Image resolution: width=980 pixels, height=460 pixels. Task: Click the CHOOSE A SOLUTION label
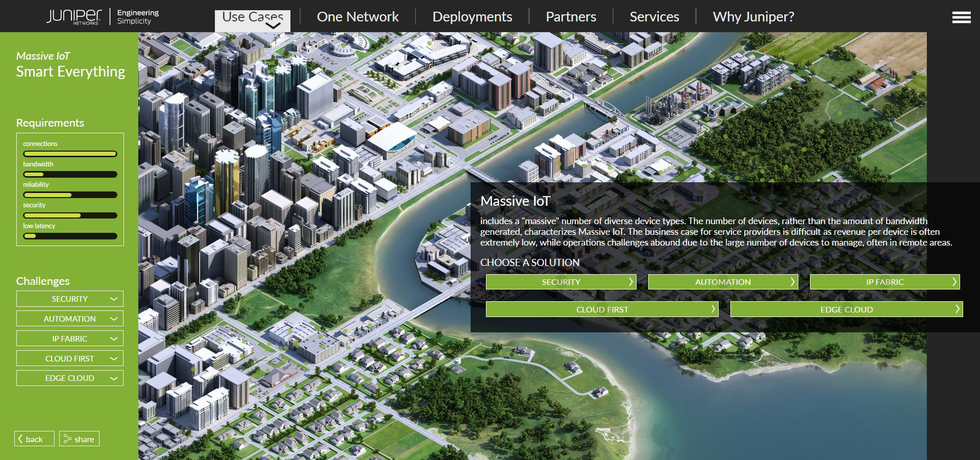(x=530, y=262)
